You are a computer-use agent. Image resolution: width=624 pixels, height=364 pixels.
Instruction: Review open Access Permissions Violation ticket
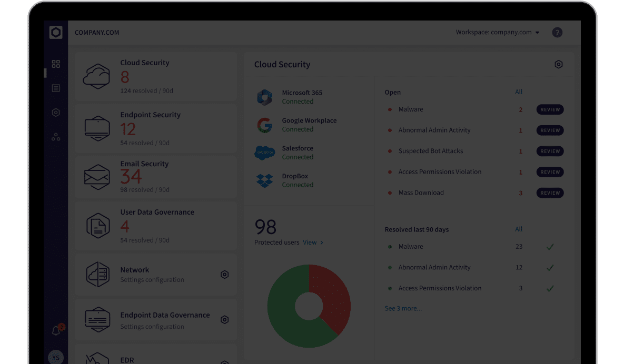[550, 172]
